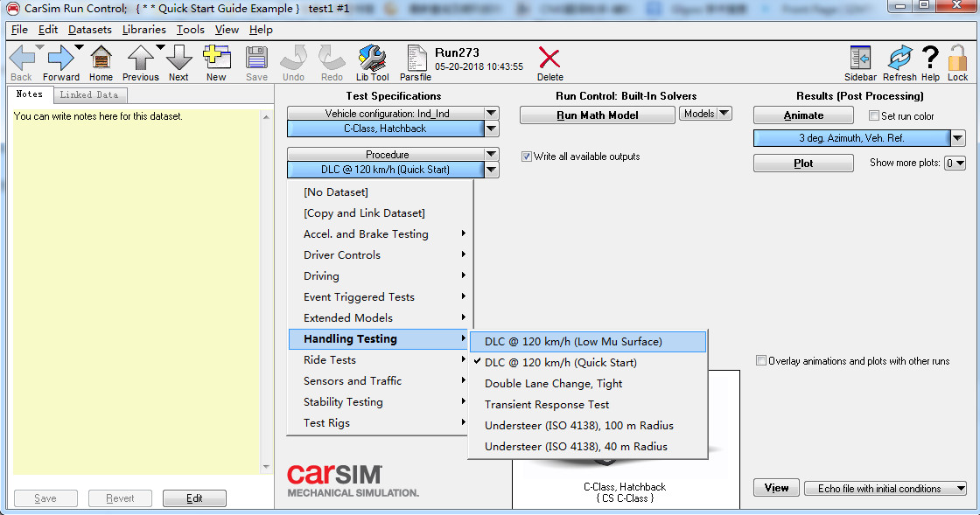The width and height of the screenshot is (980, 515).
Task: Choose DLC @ 120 km/h (Low Mu Surface)
Action: pos(588,342)
